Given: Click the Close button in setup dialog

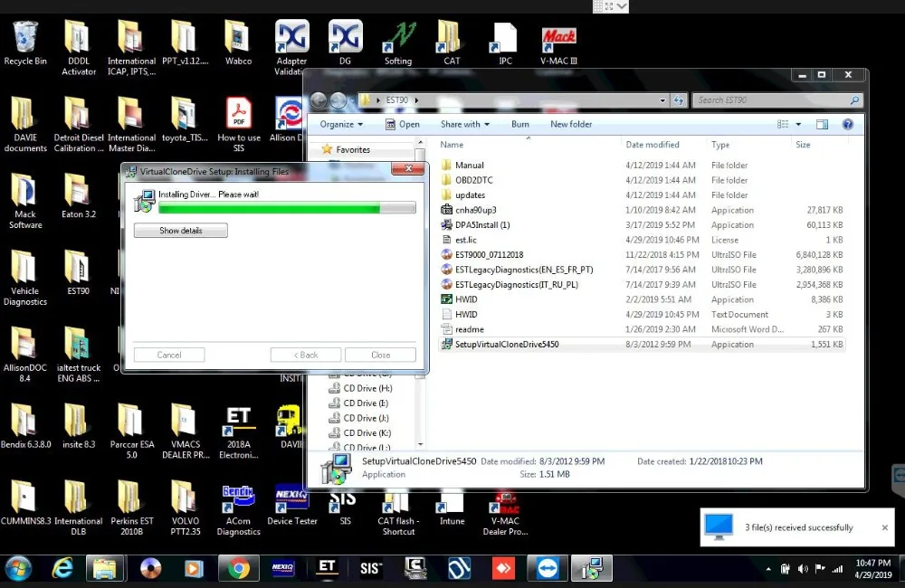Looking at the screenshot, I should (x=380, y=355).
